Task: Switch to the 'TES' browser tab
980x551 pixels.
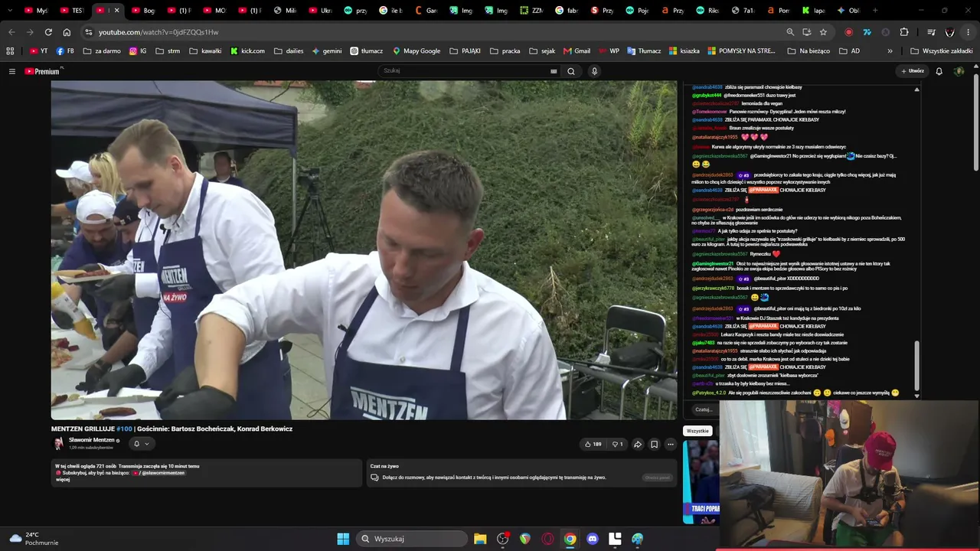Action: [71, 11]
